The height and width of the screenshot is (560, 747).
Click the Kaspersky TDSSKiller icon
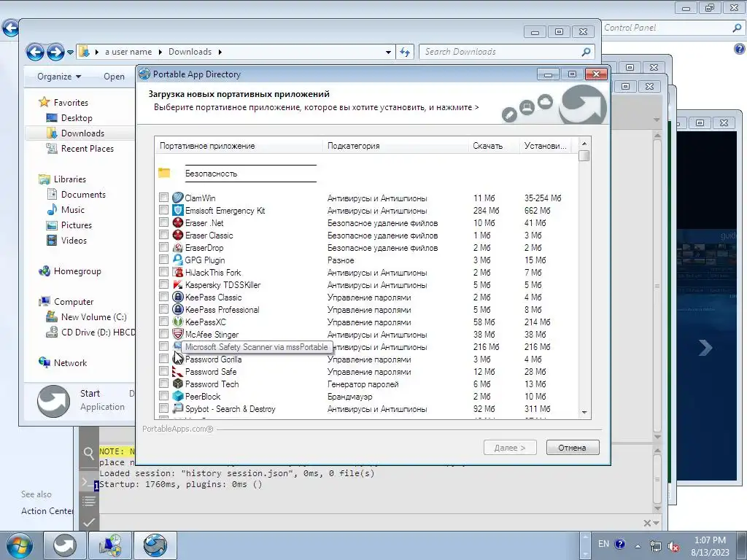178,284
